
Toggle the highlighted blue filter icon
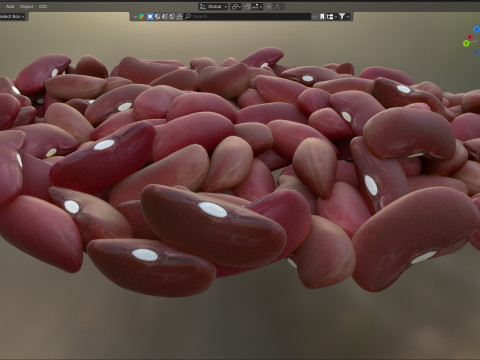[x=150, y=17]
